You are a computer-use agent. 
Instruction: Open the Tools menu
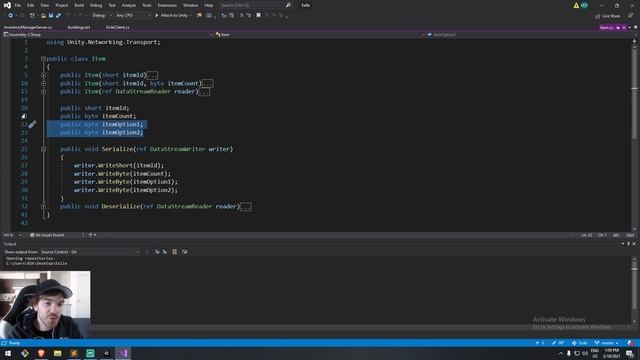(x=147, y=5)
